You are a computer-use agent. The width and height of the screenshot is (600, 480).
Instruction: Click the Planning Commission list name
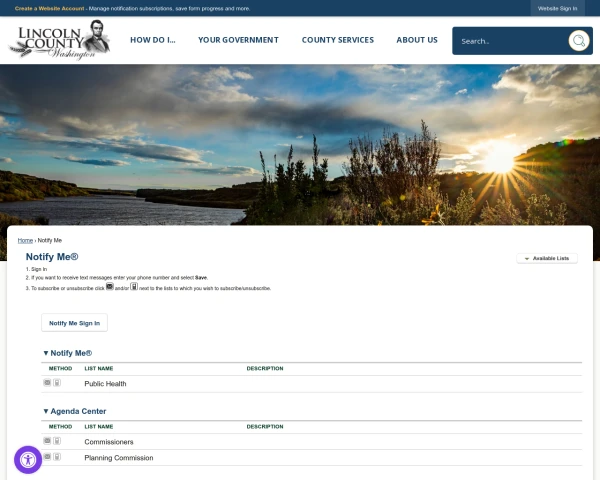pyautogui.click(x=119, y=458)
